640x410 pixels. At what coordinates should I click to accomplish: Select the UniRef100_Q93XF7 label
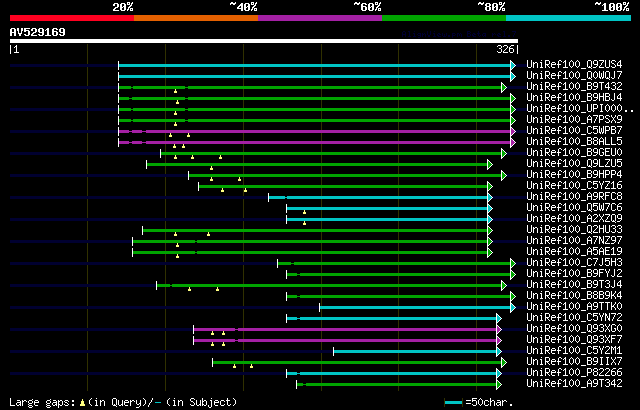[x=574, y=340]
